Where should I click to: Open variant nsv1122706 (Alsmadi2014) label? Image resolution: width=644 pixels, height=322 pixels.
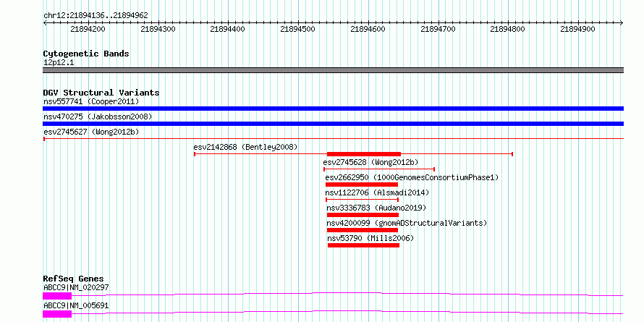tap(377, 192)
